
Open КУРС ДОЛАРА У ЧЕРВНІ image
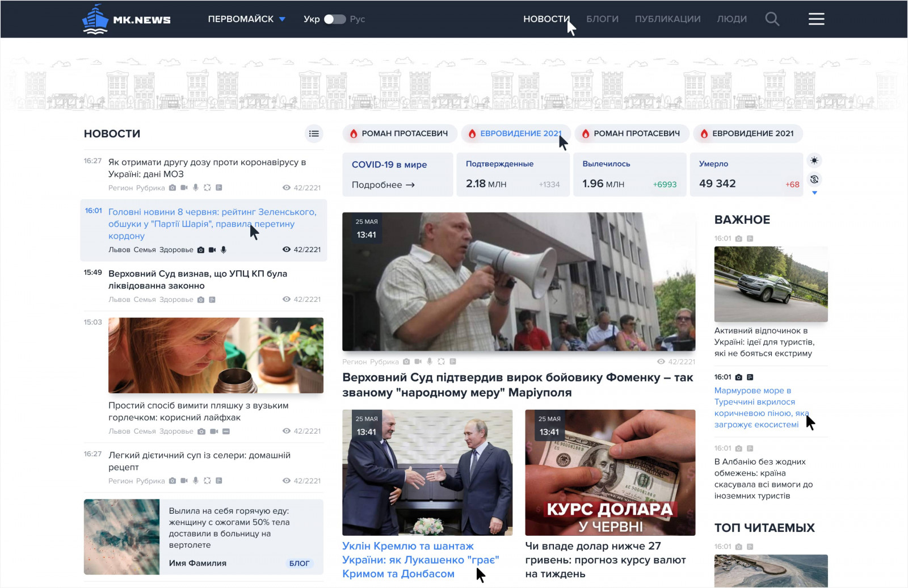610,472
